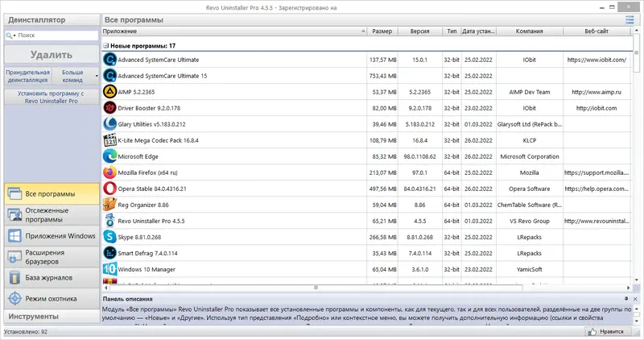Open the https://www.iobit.com/ website cell
This screenshot has height=340, width=644.
coord(597,60)
